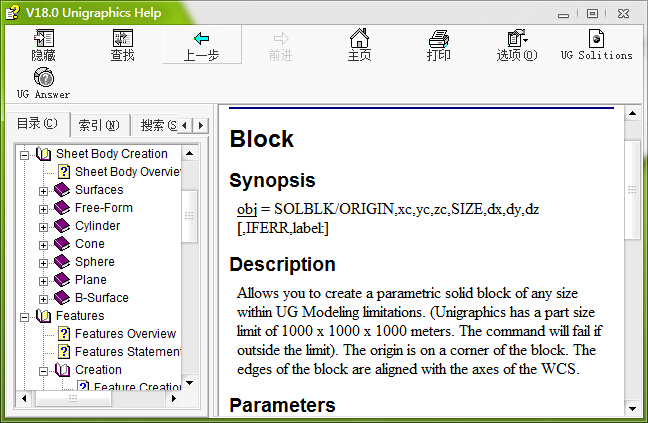The height and width of the screenshot is (423, 648).
Task: Select the Sheet Body Creation book icon
Action: tap(43, 154)
